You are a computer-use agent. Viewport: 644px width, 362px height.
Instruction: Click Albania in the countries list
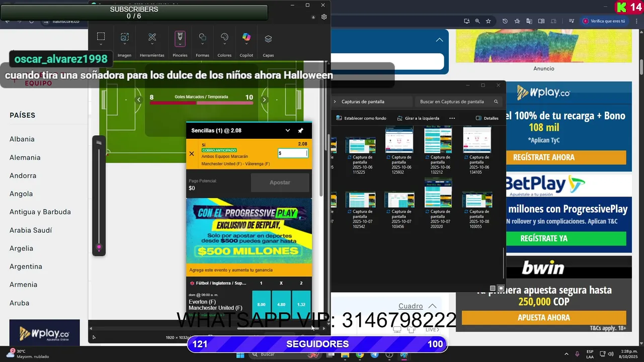[22, 139]
